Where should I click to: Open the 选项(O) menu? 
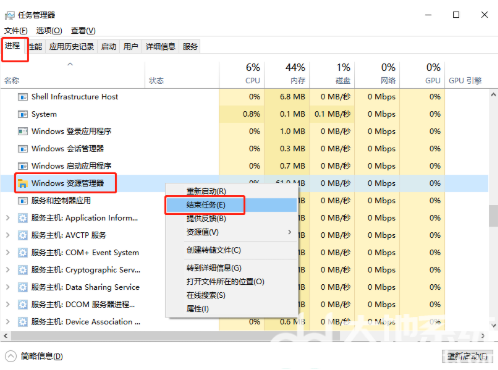coord(49,31)
